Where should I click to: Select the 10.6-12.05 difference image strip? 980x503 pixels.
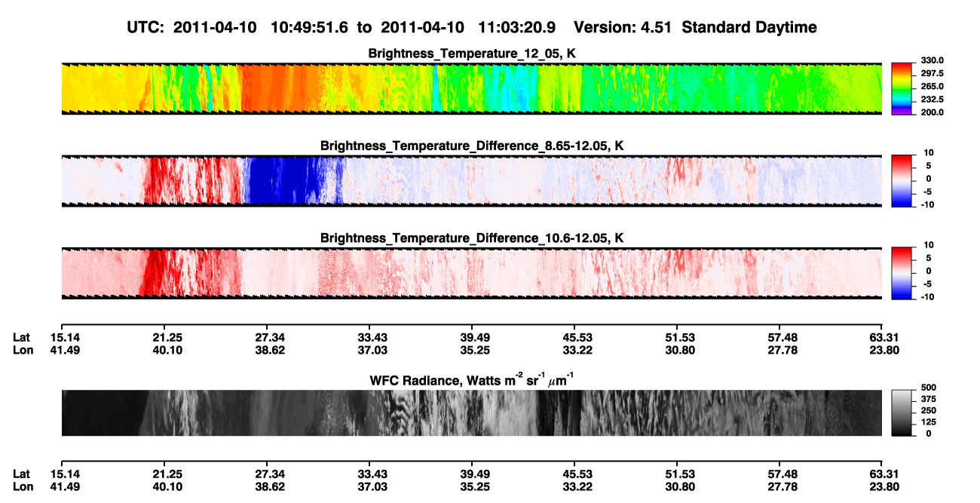click(472, 273)
